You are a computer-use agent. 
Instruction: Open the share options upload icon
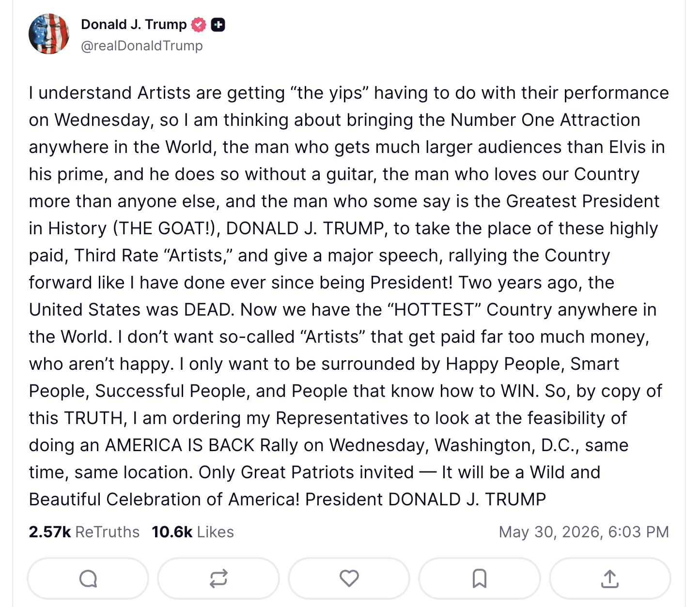point(610,578)
